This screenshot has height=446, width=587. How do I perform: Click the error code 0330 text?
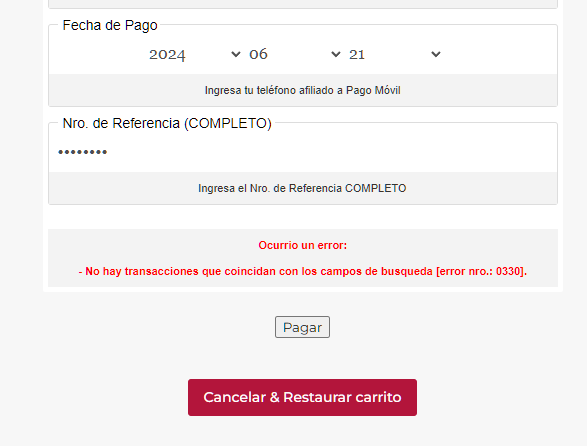coord(509,271)
